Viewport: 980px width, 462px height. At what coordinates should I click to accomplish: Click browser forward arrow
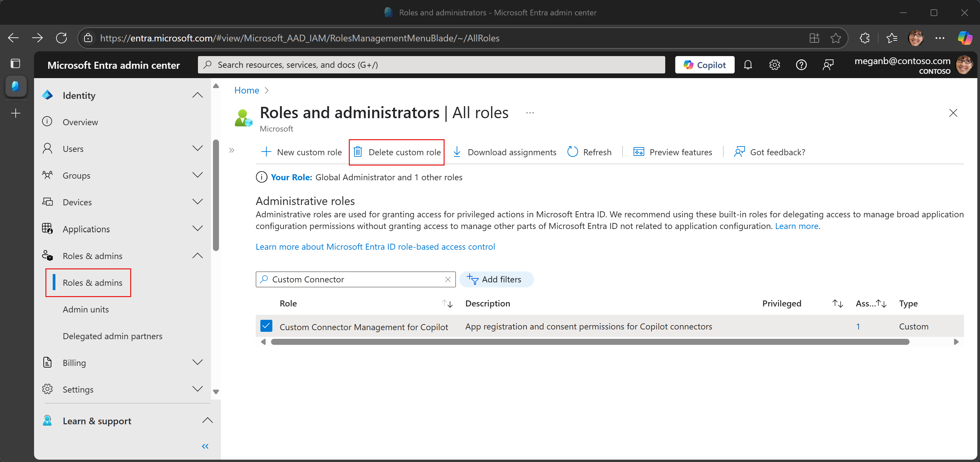click(x=37, y=38)
